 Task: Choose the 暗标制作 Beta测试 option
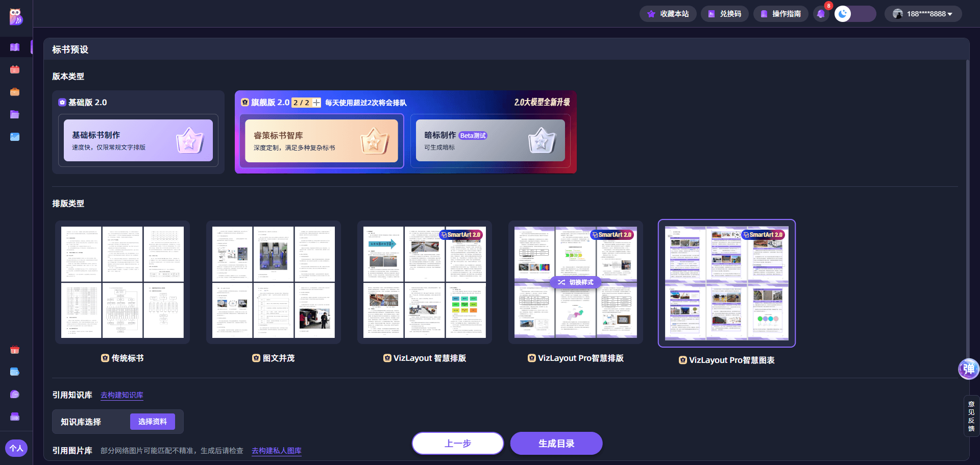(489, 140)
